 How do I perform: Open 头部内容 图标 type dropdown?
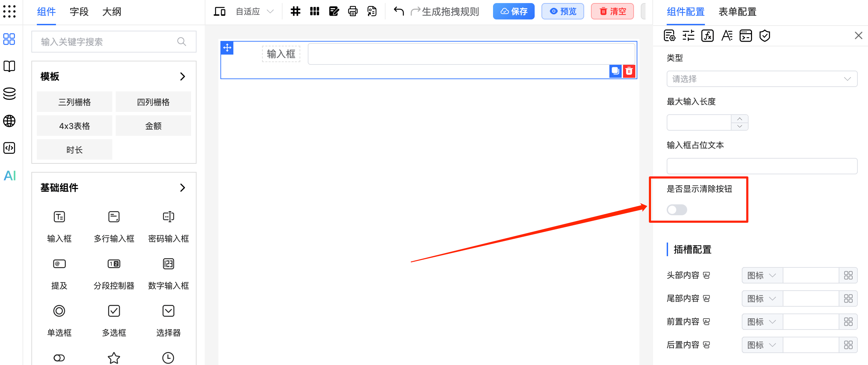pyautogui.click(x=762, y=275)
